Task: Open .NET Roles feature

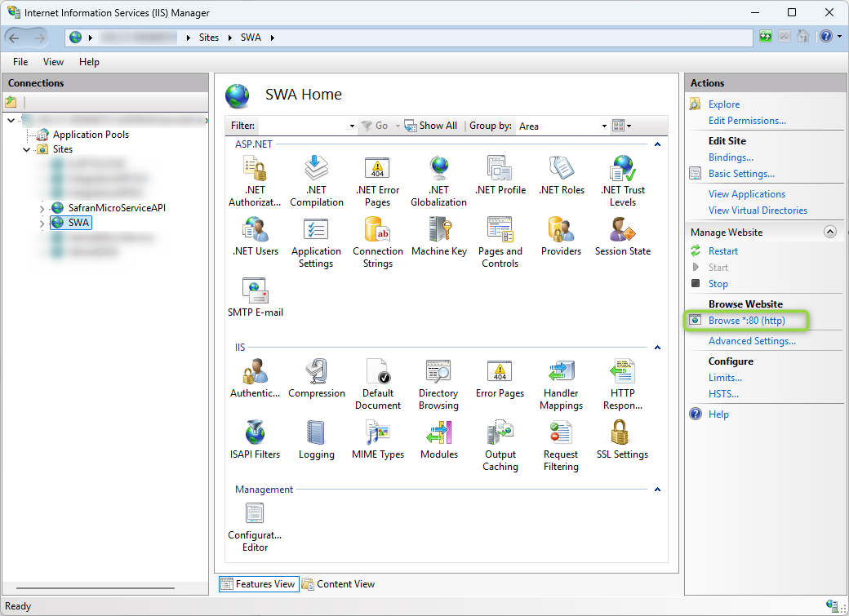Action: point(562,175)
